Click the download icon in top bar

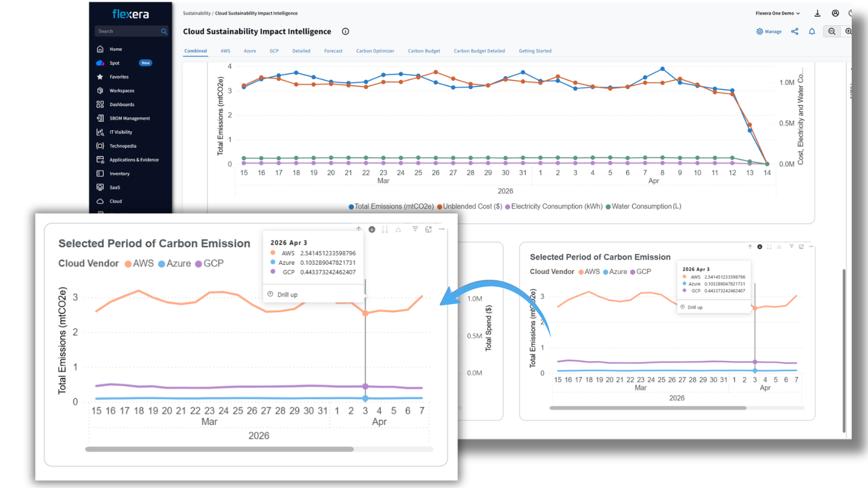click(x=818, y=14)
